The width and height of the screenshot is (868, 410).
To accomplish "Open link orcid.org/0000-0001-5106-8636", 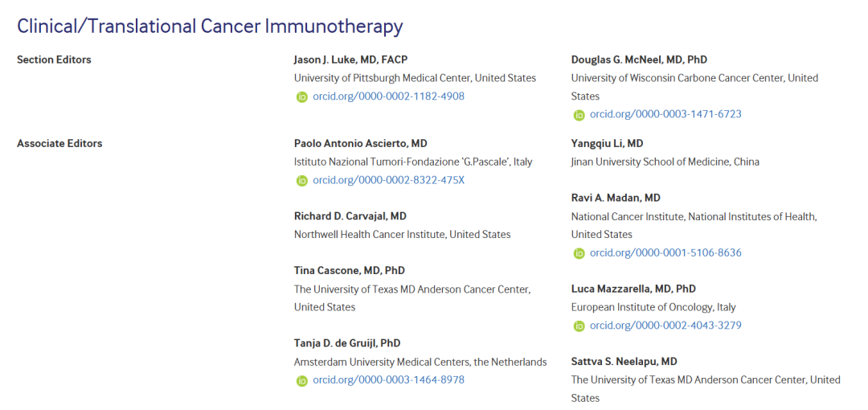I will [x=666, y=253].
